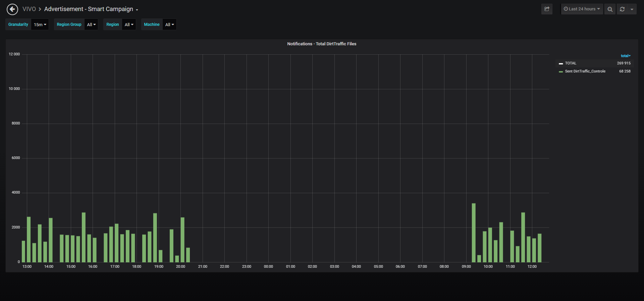The height and width of the screenshot is (301, 644).
Task: Click the VIVO folder breadcrumb link
Action: coord(29,9)
